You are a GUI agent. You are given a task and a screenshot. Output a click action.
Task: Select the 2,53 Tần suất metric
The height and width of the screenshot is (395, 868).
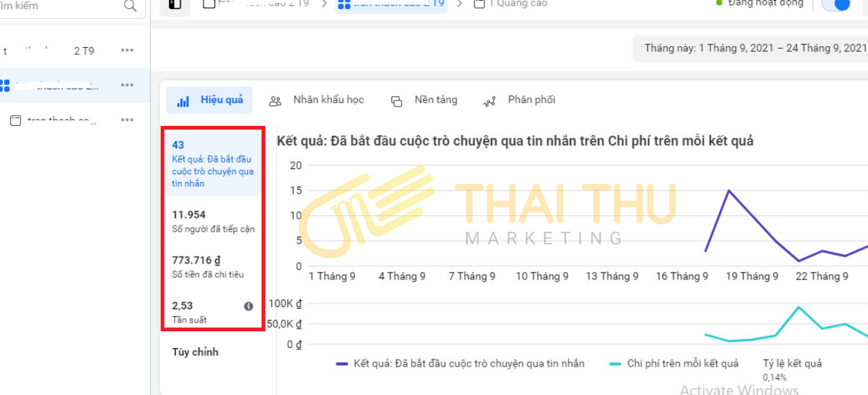(x=212, y=312)
